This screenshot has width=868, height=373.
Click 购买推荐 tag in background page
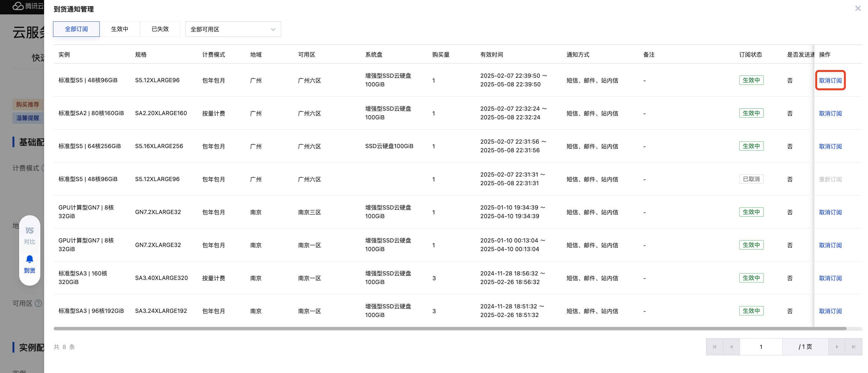[27, 105]
